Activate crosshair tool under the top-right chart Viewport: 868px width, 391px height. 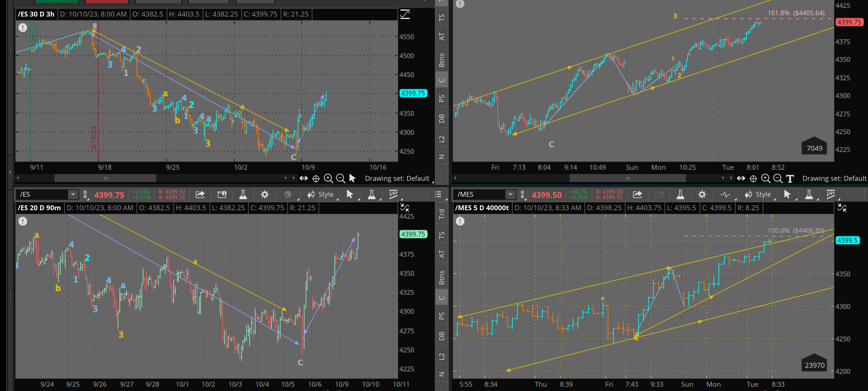(x=753, y=179)
